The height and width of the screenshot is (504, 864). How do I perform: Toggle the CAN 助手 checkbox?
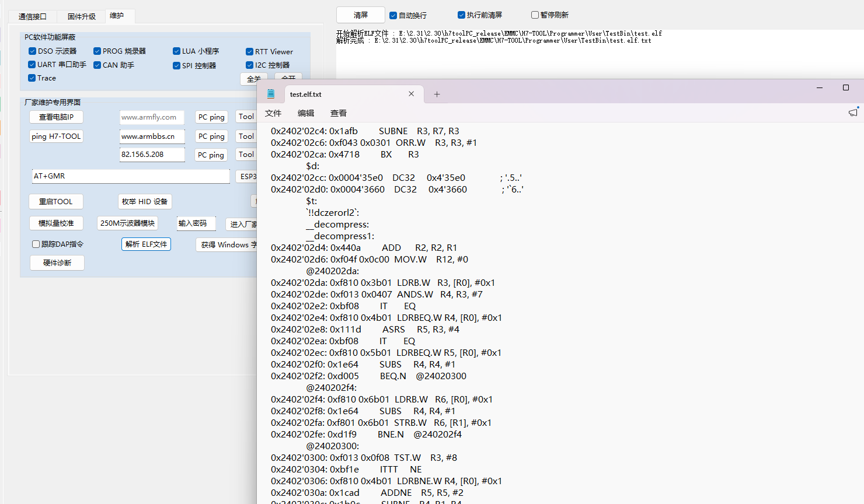pos(97,65)
